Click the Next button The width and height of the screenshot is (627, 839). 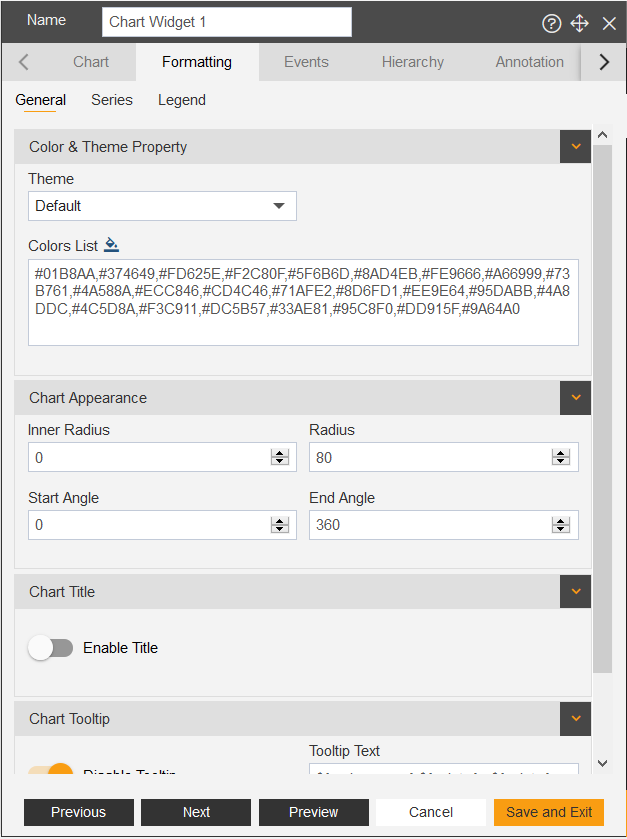point(196,812)
